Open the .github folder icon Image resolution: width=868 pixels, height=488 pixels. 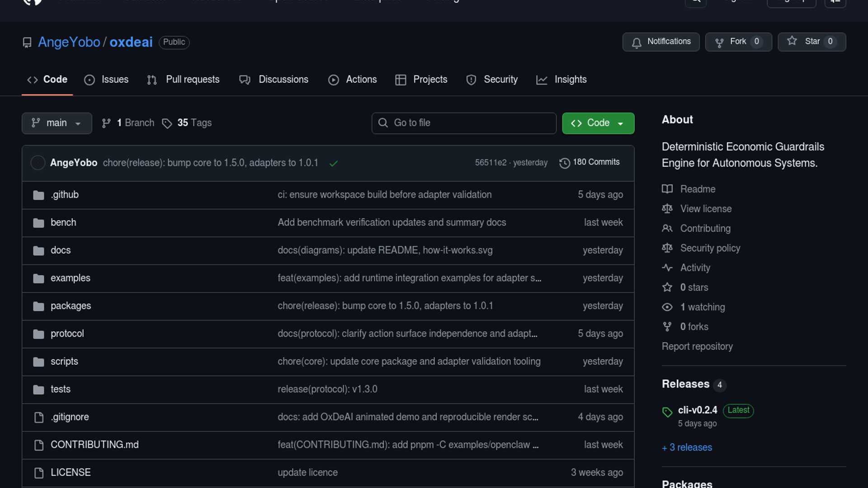(38, 195)
